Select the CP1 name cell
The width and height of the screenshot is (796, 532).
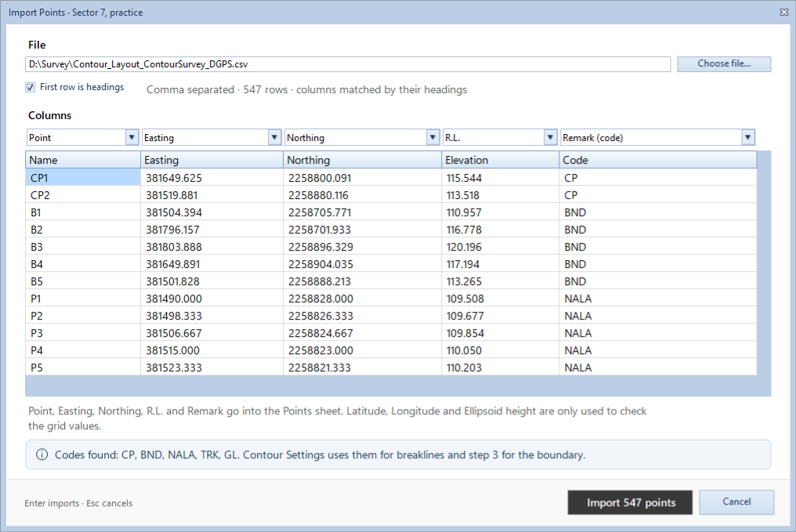point(83,178)
